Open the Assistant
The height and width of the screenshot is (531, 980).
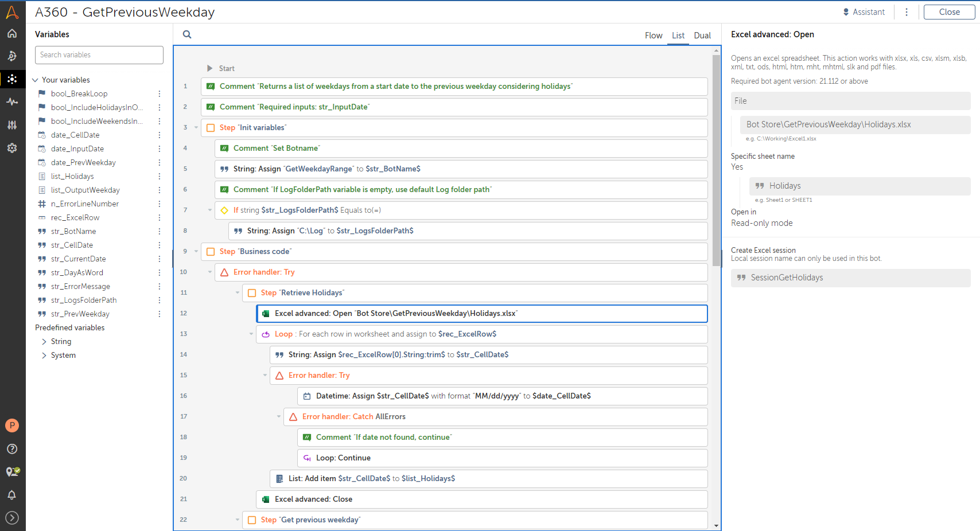864,12
